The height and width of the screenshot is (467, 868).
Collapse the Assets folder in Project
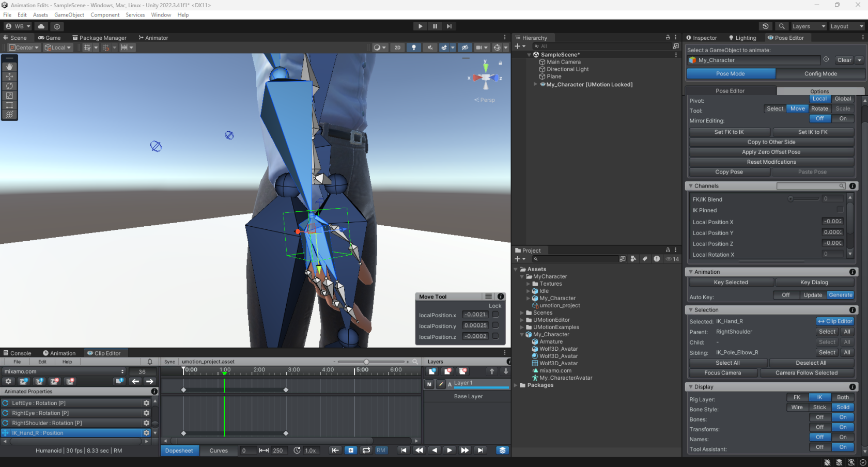coord(516,269)
